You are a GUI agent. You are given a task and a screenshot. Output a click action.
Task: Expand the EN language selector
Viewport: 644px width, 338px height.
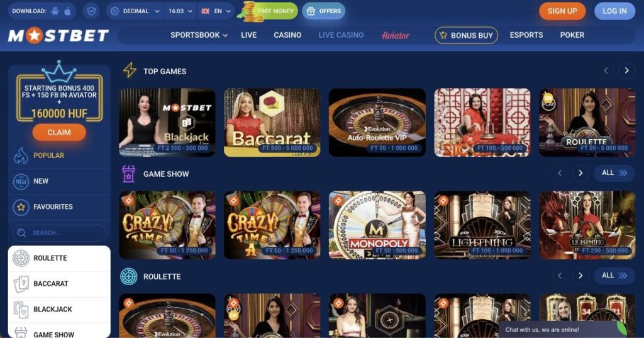(216, 11)
